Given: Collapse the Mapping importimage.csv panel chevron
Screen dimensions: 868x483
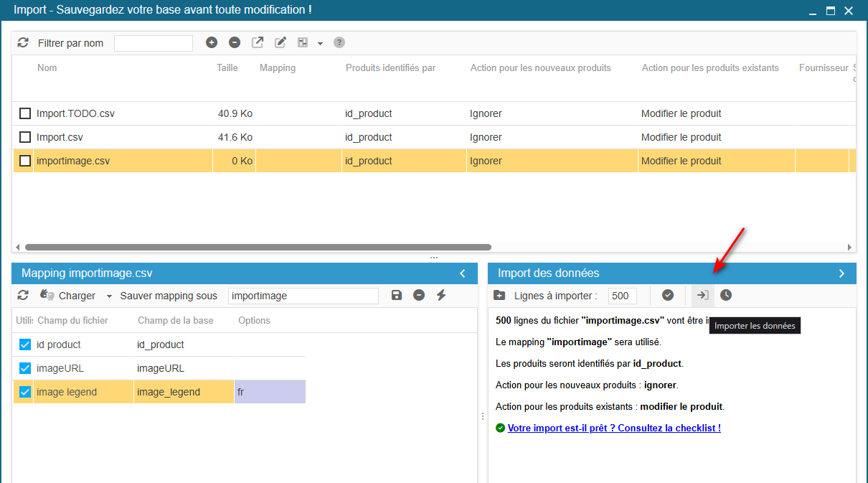Looking at the screenshot, I should (463, 273).
